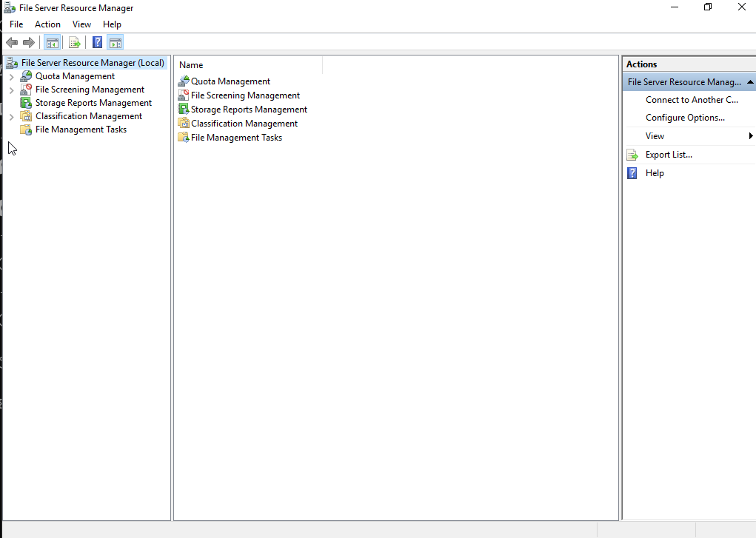
Task: Select File Server Resource Manager (Local) tree root
Action: [94, 62]
